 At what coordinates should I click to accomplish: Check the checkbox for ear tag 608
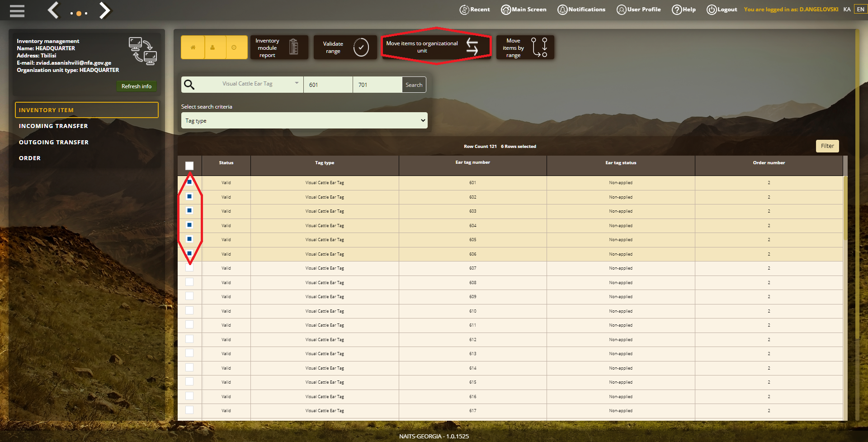pyautogui.click(x=189, y=282)
